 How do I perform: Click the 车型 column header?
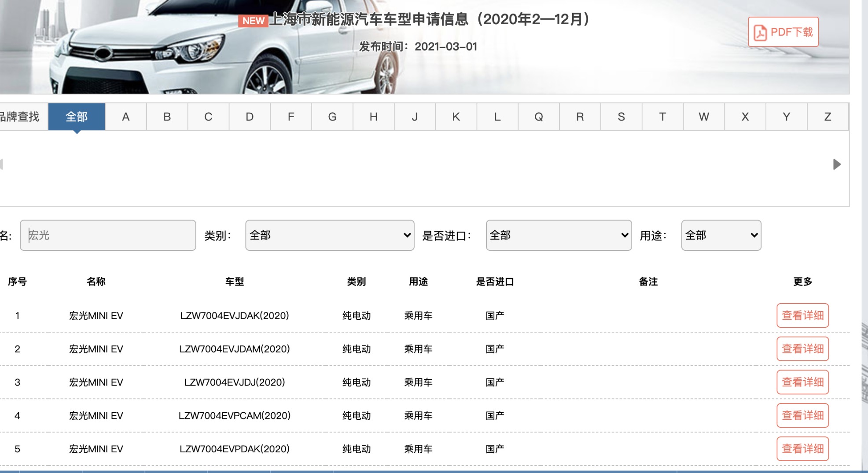[x=235, y=282]
